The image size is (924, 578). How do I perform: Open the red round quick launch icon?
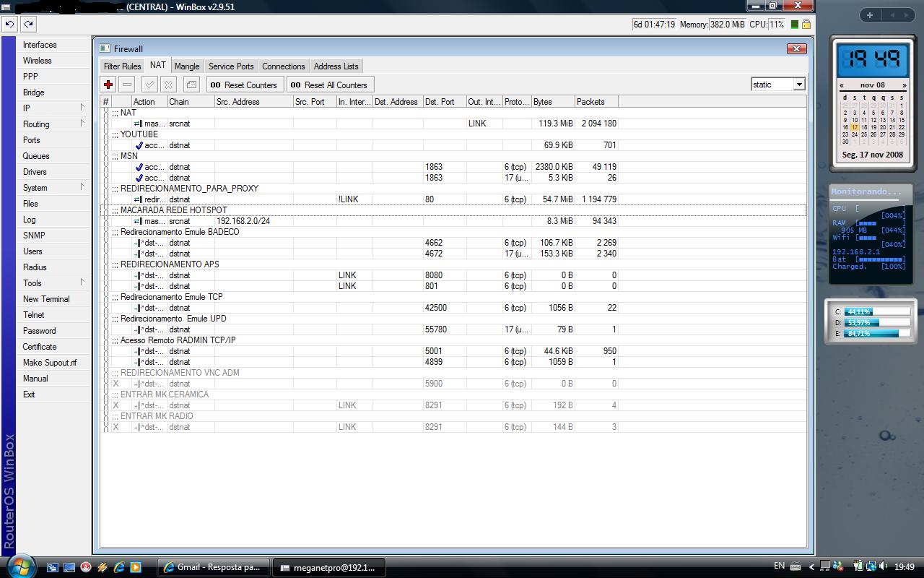(86, 567)
